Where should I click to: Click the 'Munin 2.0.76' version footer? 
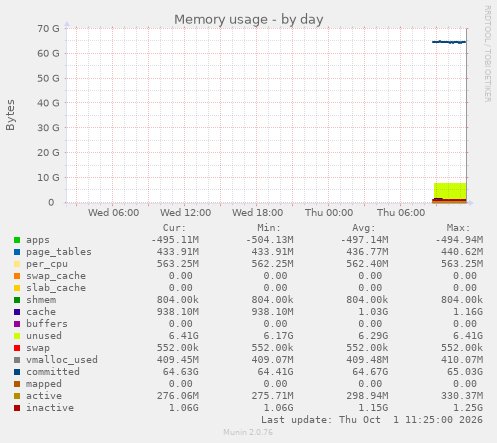(x=248, y=432)
